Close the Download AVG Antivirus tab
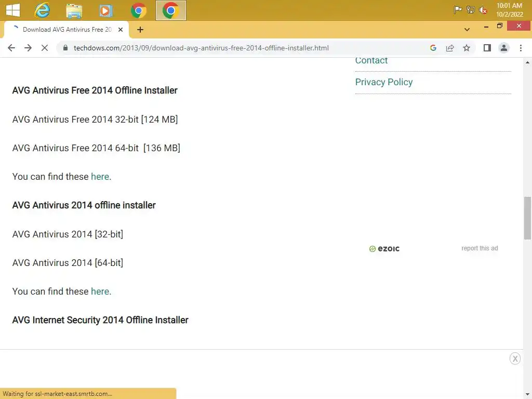This screenshot has height=399, width=532. (x=121, y=30)
